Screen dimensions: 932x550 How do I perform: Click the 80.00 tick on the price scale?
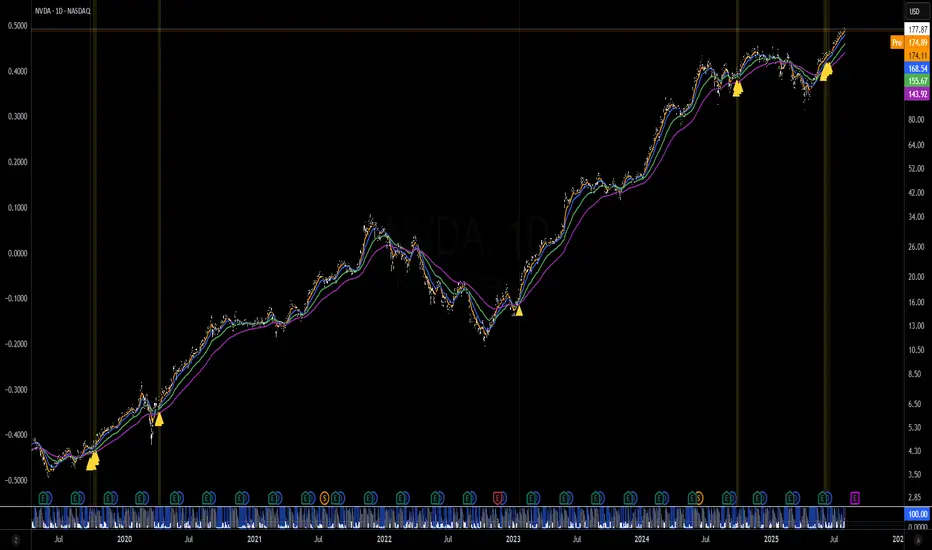916,120
